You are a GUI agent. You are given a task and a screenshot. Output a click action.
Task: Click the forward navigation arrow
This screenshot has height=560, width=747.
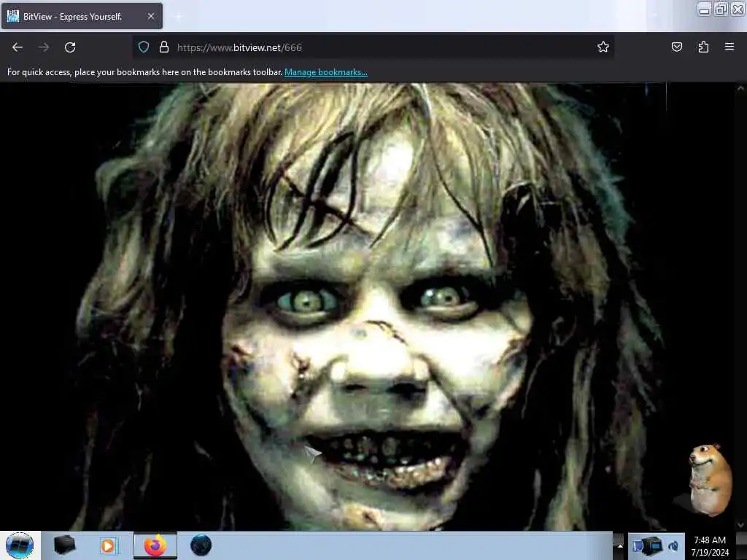tap(44, 47)
